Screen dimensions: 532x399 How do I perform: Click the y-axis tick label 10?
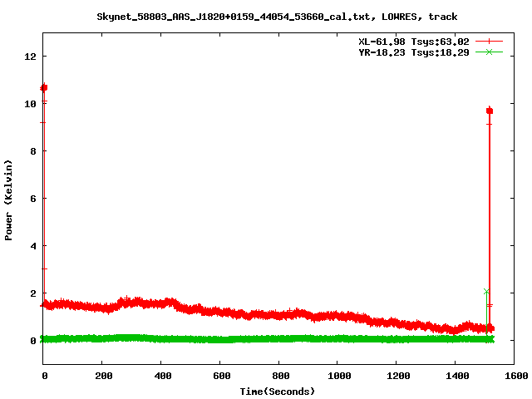[x=31, y=104]
